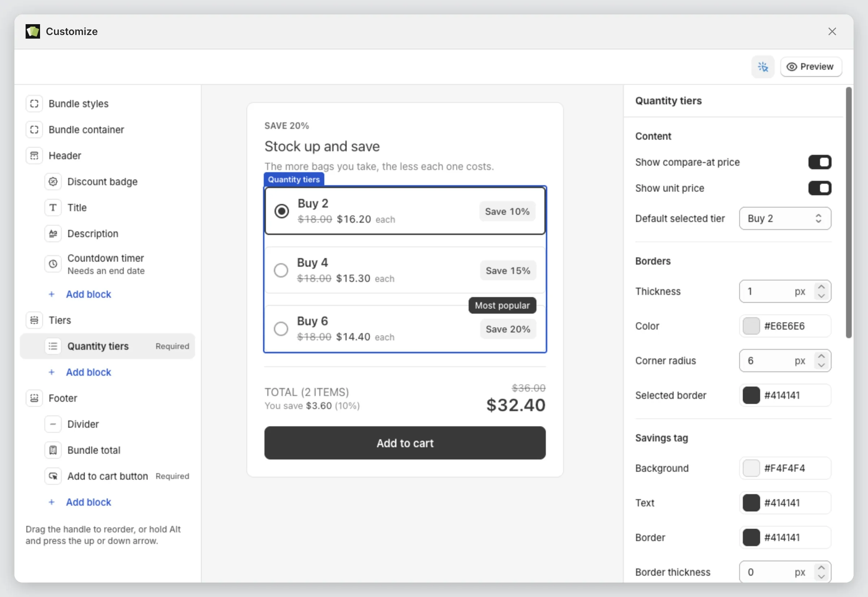Viewport: 868px width, 597px height.
Task: Select the Buy 2 tier radio button
Action: coord(281,211)
